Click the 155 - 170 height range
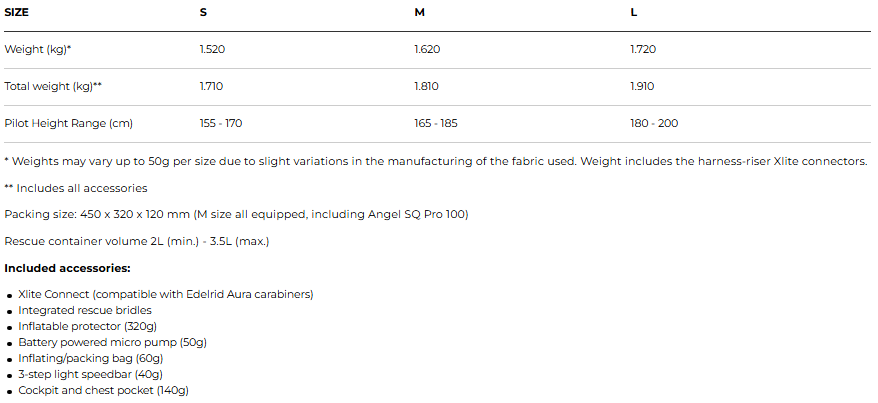Viewport: 878px width, 403px height. (x=221, y=123)
